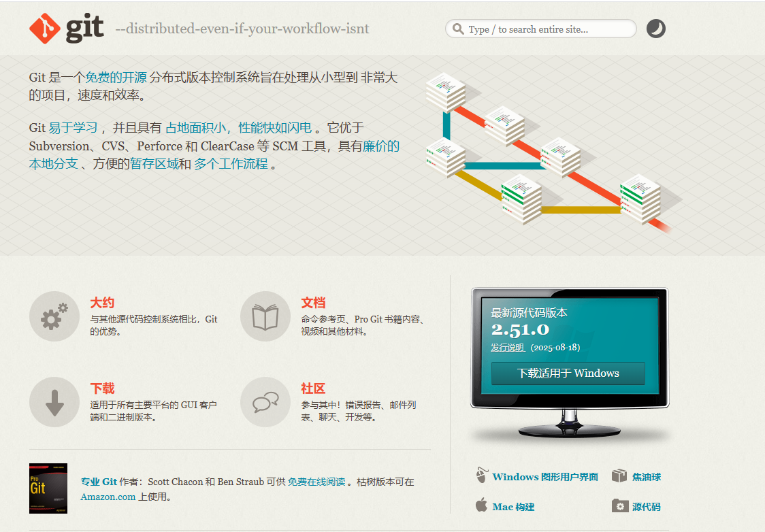Image resolution: width=765 pixels, height=532 pixels.
Task: Open the 发行说明 release notes link
Action: pos(508,347)
